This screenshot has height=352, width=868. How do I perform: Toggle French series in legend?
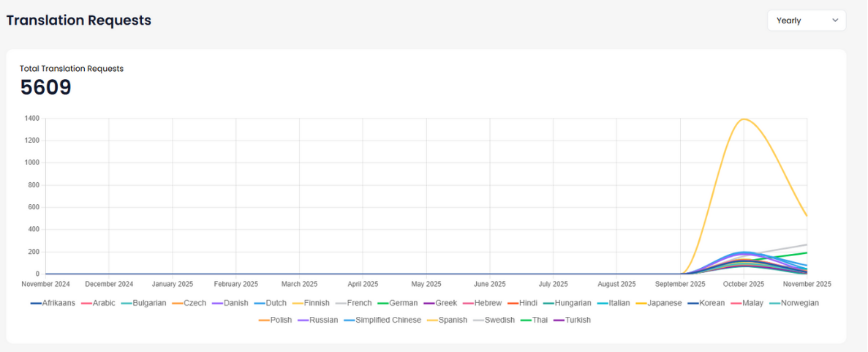coord(353,303)
